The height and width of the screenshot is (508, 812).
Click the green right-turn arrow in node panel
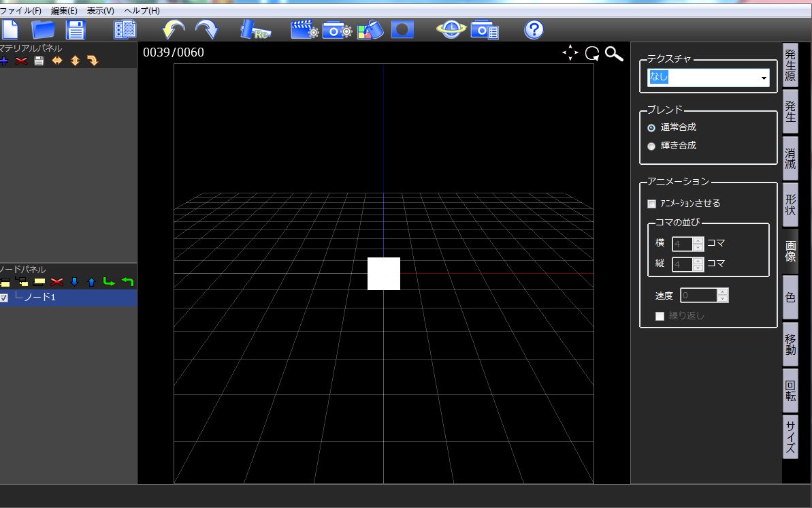pyautogui.click(x=109, y=281)
